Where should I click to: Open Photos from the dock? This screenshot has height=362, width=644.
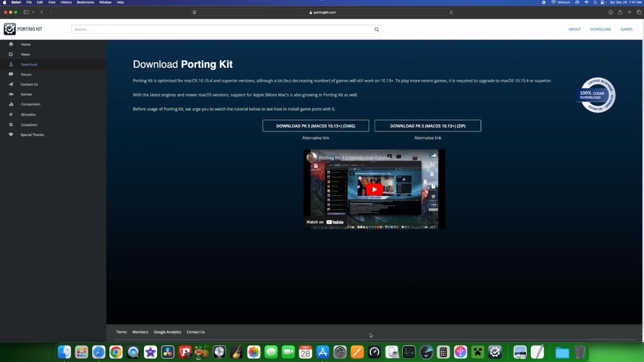click(x=254, y=352)
